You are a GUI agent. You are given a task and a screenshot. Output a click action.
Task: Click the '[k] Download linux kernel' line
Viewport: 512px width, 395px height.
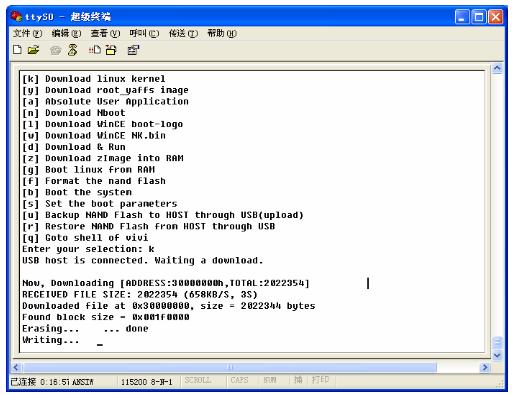(94, 79)
